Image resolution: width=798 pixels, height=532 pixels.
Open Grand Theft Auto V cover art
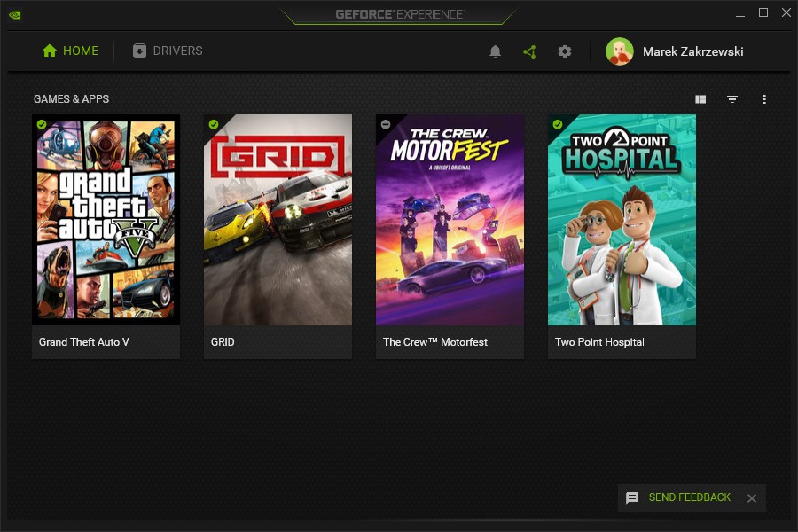click(106, 220)
